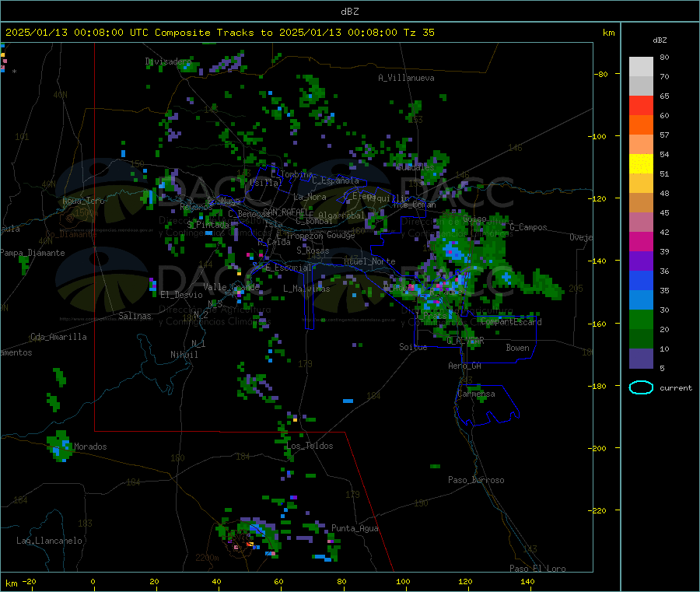
Task: Select the Pampa_Diamante label
Action: [x=32, y=253]
